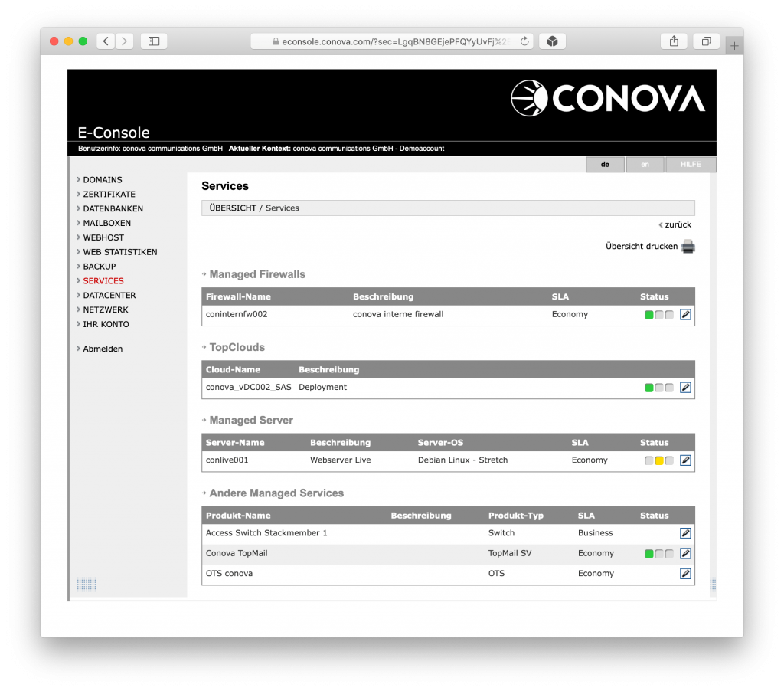Click the conova_vDC002_SAS cloud name
This screenshot has width=784, height=691.
249,388
